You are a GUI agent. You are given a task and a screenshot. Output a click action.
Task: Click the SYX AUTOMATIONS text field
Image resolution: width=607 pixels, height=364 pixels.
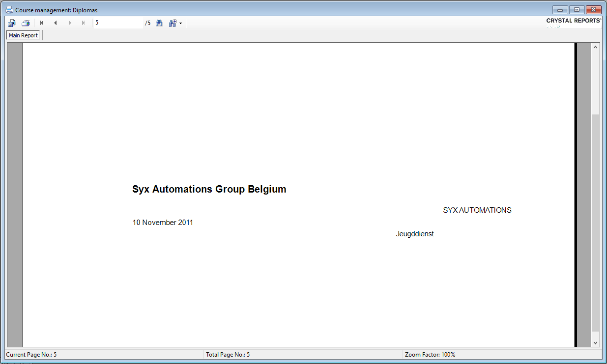477,210
